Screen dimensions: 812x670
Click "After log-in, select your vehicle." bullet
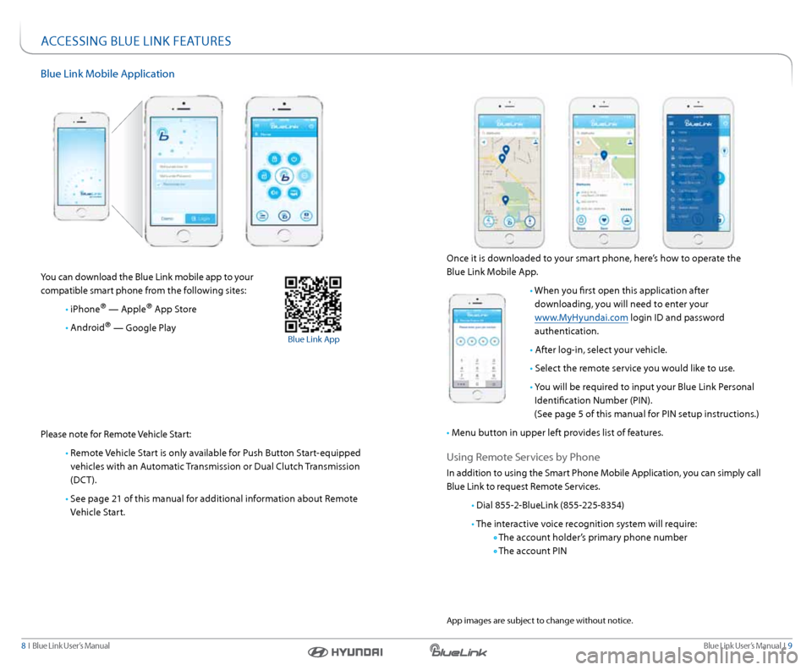click(x=601, y=350)
